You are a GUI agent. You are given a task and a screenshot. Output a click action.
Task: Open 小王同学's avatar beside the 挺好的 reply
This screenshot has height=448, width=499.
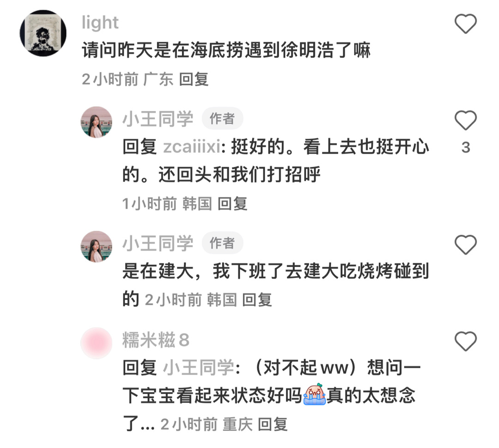click(x=97, y=122)
